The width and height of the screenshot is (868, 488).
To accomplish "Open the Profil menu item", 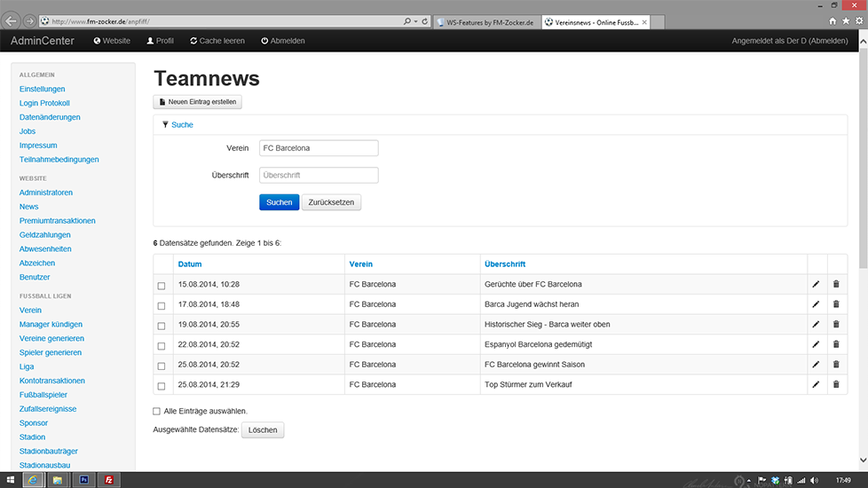I will [161, 41].
